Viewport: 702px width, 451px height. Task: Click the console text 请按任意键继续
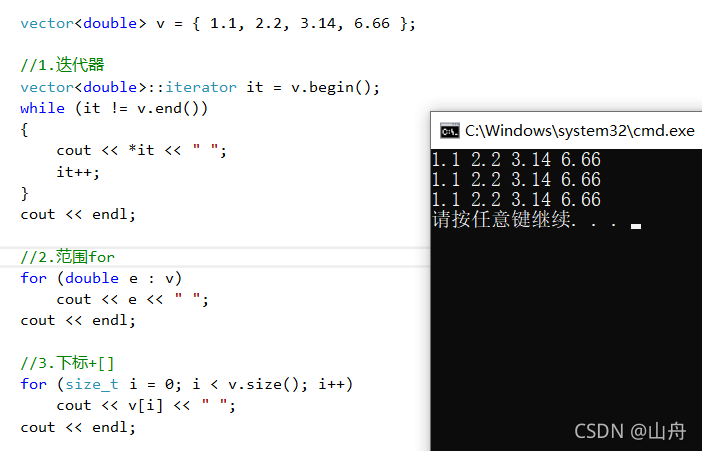coord(501,219)
